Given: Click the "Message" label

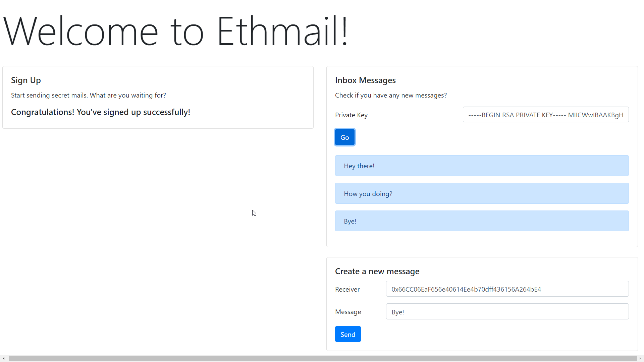Looking at the screenshot, I should 348,312.
